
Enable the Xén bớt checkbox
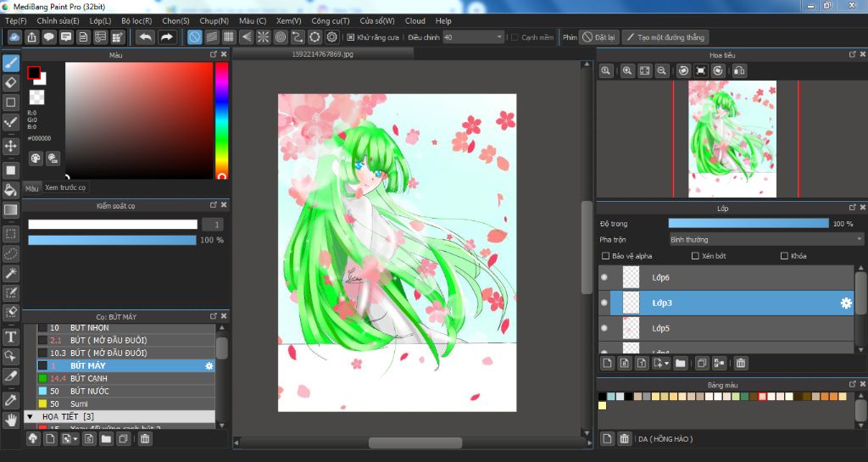(695, 256)
